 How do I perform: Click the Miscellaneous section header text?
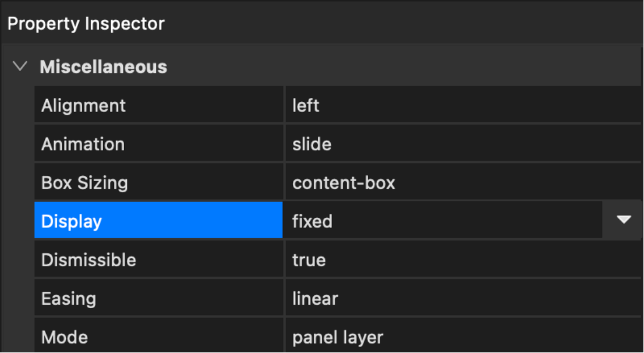[x=103, y=67]
